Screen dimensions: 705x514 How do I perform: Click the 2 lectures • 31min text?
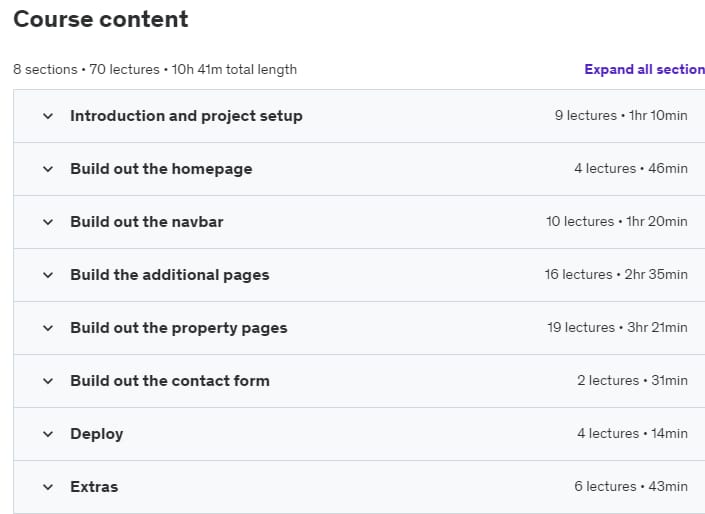[632, 381]
